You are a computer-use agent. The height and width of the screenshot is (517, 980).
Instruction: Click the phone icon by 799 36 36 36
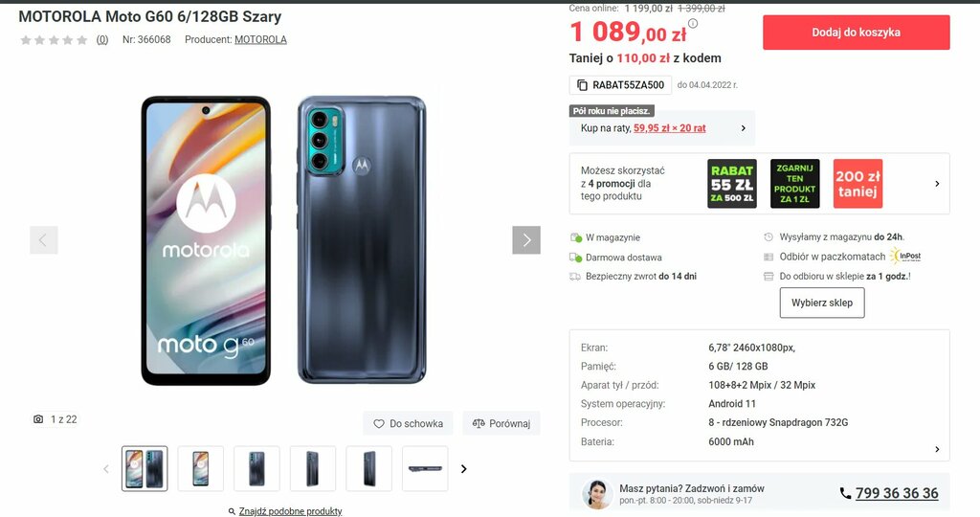(846, 493)
